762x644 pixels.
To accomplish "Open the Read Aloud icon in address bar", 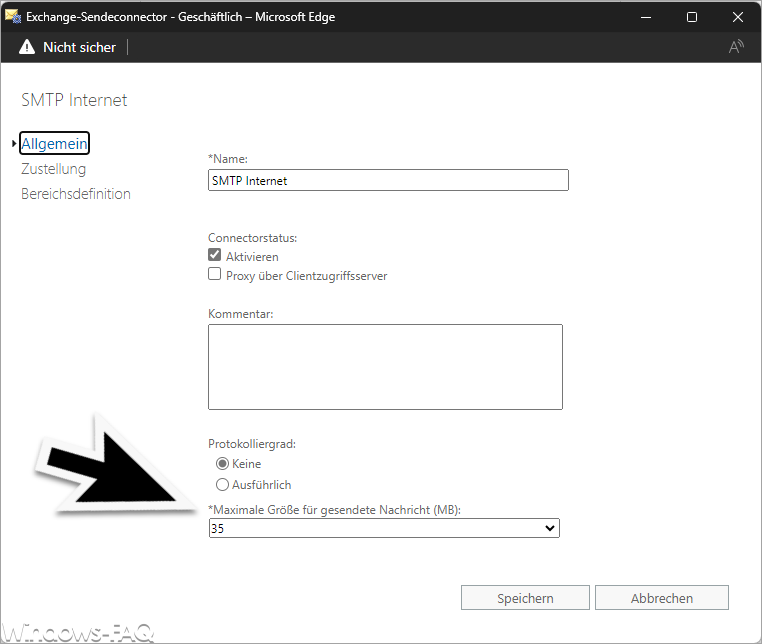I will click(x=736, y=47).
